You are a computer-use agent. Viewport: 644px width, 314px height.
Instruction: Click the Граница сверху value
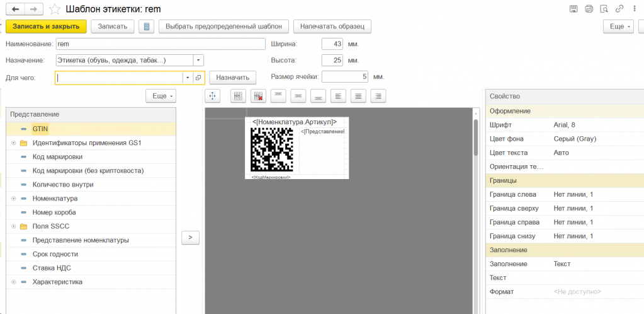(573, 208)
